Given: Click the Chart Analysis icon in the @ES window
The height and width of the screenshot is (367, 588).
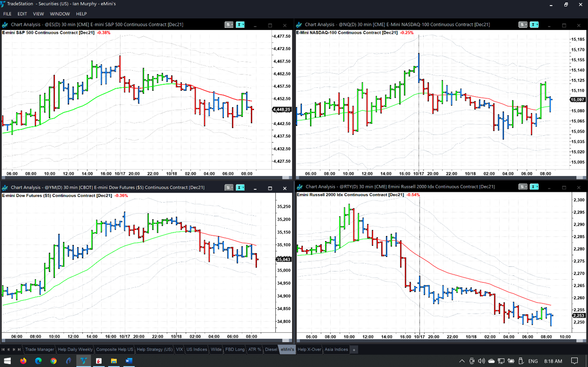Looking at the screenshot, I should (x=5, y=25).
